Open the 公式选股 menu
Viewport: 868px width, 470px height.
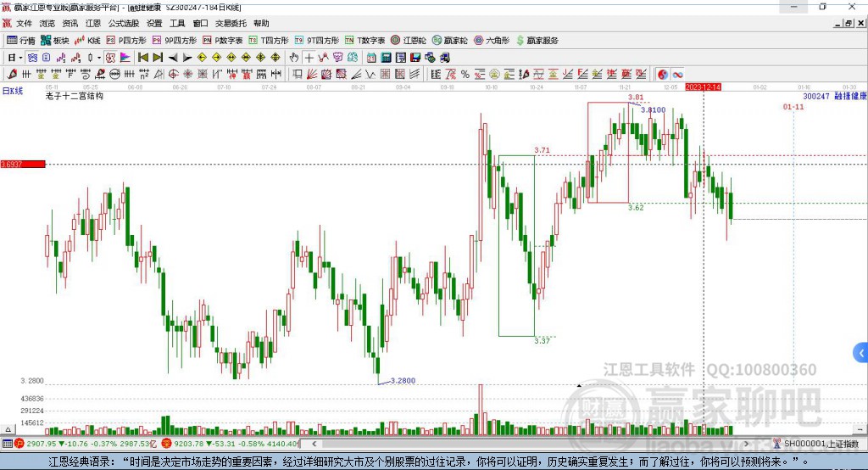coord(124,23)
